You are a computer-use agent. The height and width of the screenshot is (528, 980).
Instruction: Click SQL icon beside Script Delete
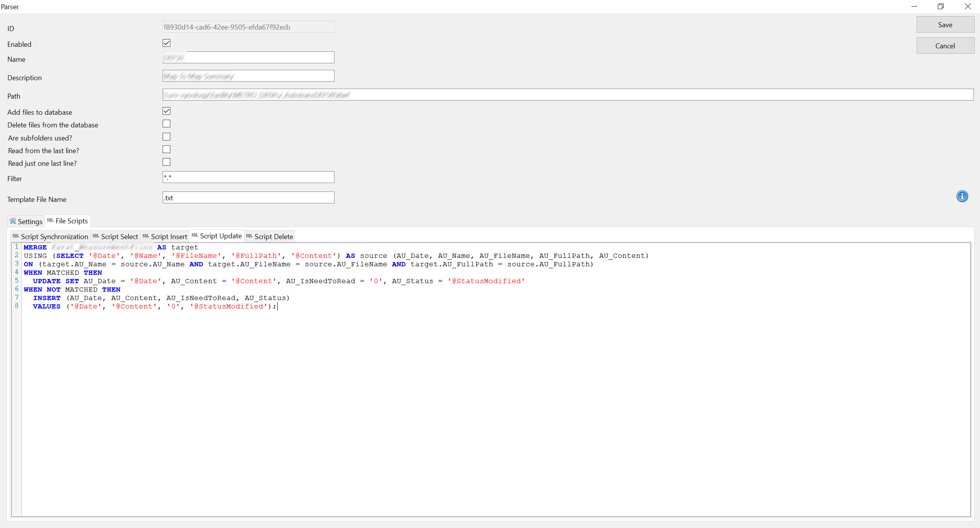pyautogui.click(x=249, y=236)
